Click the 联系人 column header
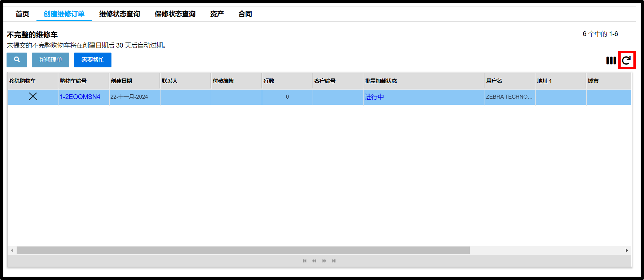This screenshot has width=644, height=280. click(x=185, y=81)
